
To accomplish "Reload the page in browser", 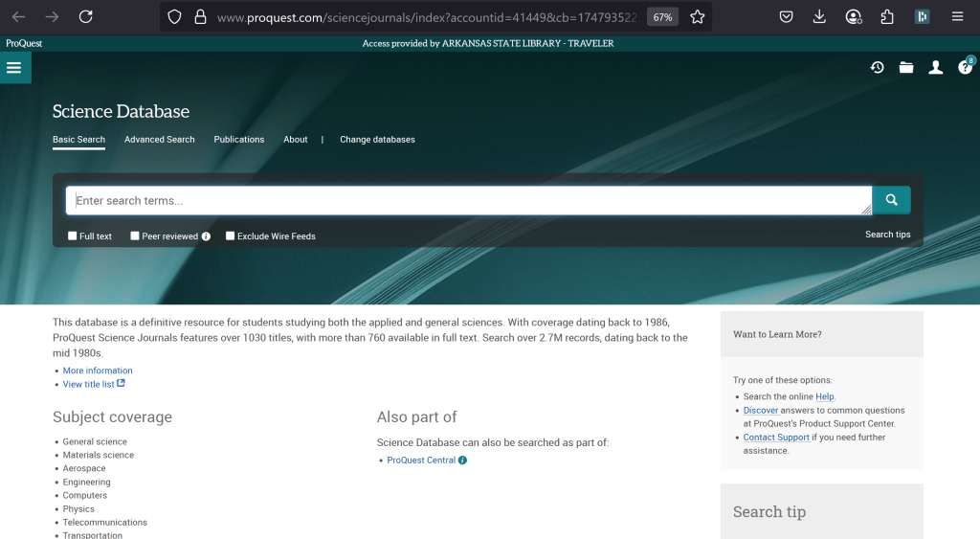I will point(85,16).
